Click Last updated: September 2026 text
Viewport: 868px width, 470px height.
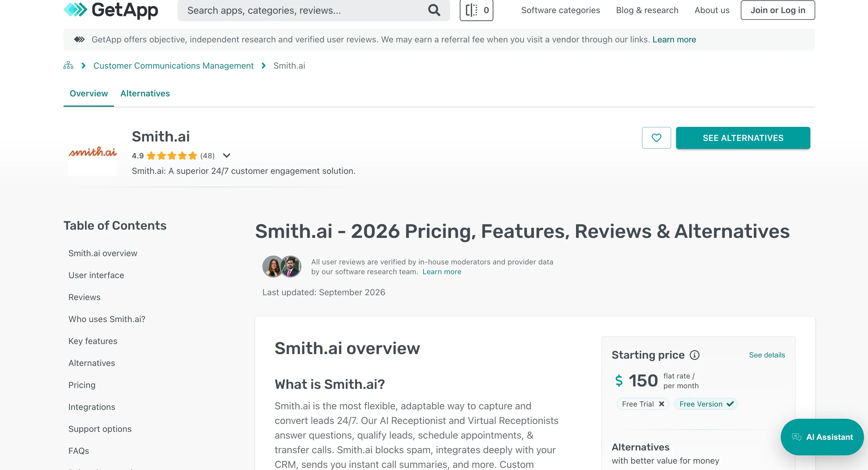[323, 292]
